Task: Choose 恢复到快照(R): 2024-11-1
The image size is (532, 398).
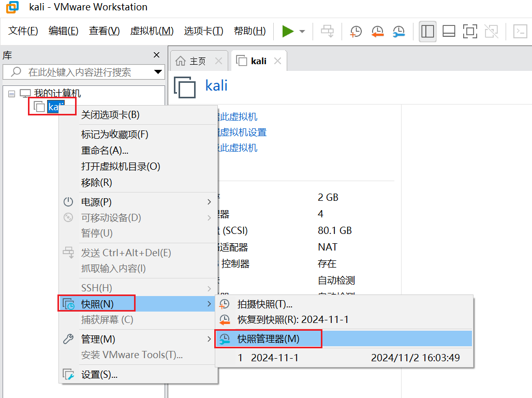Action: point(344,320)
